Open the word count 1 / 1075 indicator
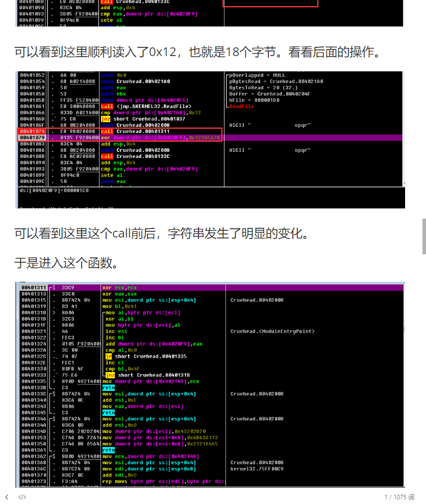 point(398,497)
